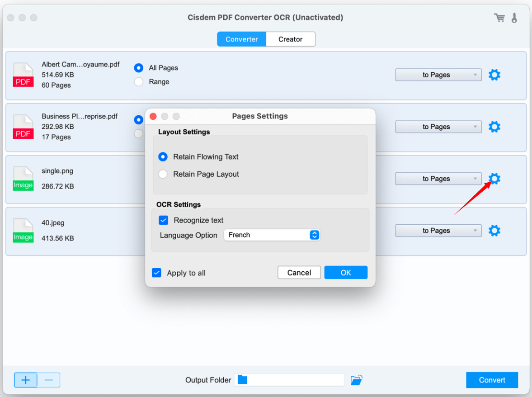This screenshot has width=532, height=397.
Task: Toggle the Apply to all checkbox
Action: point(156,273)
